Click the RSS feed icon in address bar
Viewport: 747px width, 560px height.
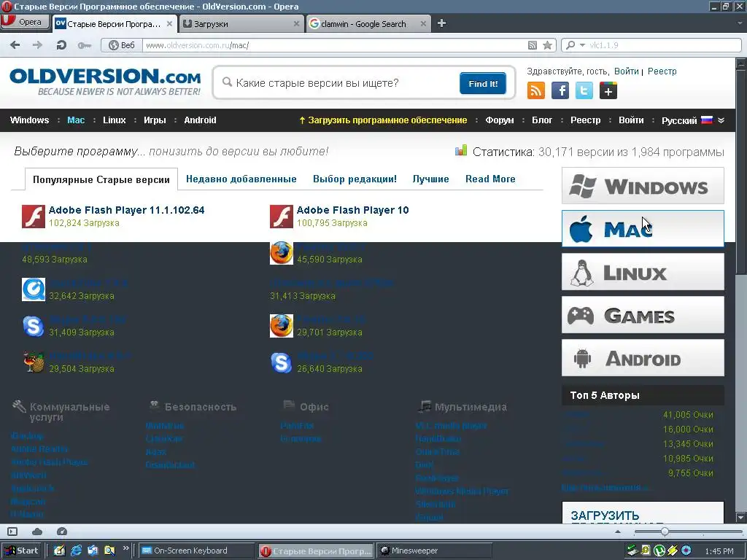(x=533, y=45)
